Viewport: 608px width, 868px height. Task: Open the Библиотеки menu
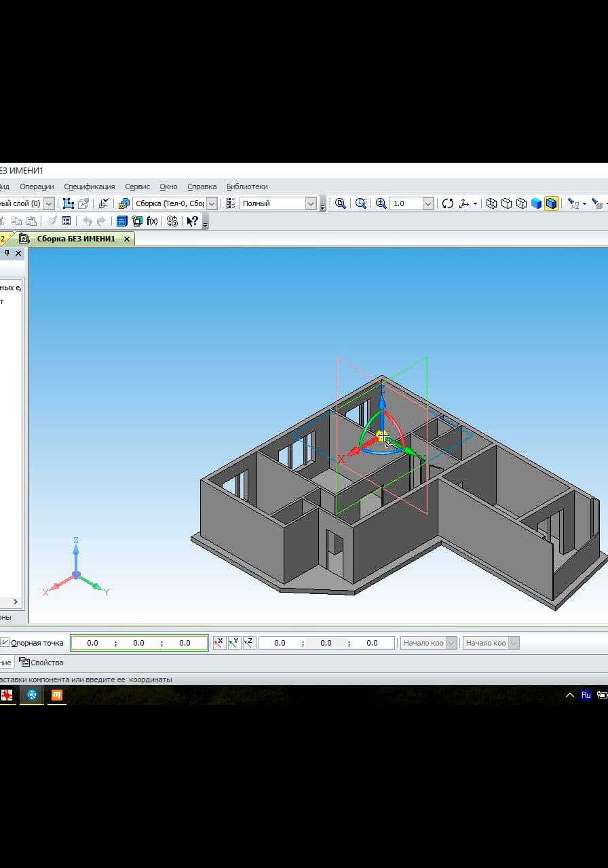[247, 186]
